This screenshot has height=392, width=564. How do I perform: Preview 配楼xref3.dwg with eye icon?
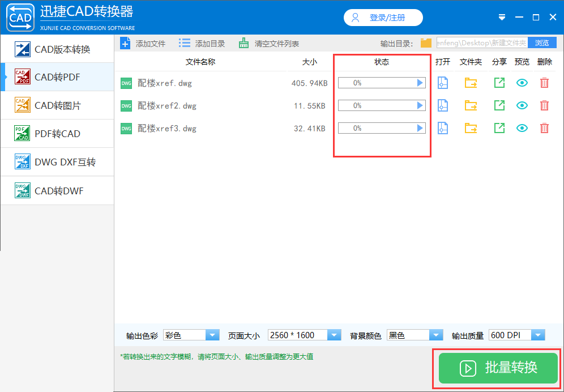click(x=522, y=128)
